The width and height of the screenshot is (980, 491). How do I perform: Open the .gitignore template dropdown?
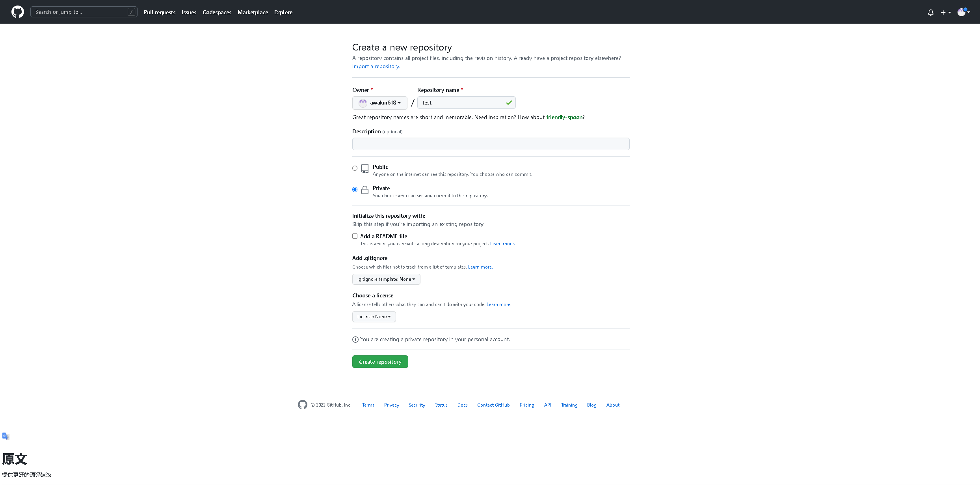(x=386, y=279)
